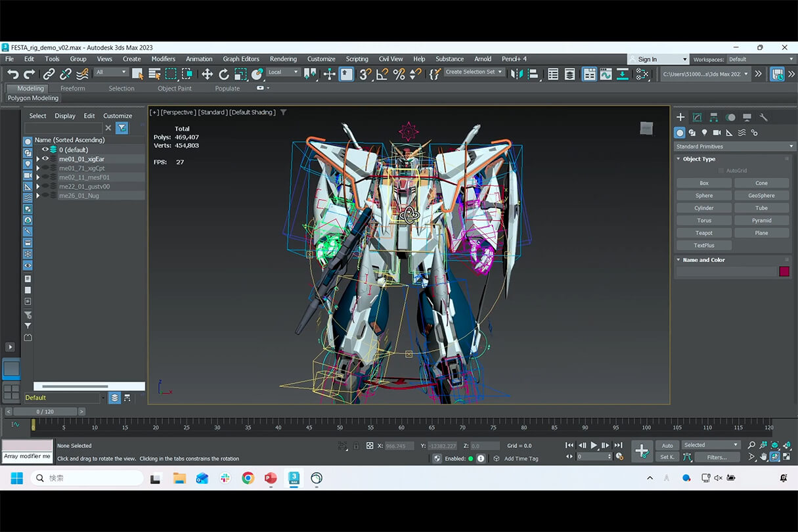Toggle the Window/Crossing selection icon
The image size is (798, 532).
tap(187, 74)
